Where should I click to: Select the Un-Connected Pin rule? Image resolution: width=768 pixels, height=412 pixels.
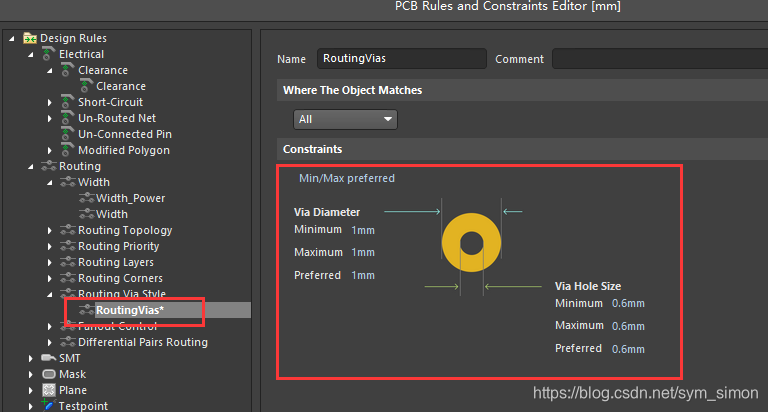[124, 134]
